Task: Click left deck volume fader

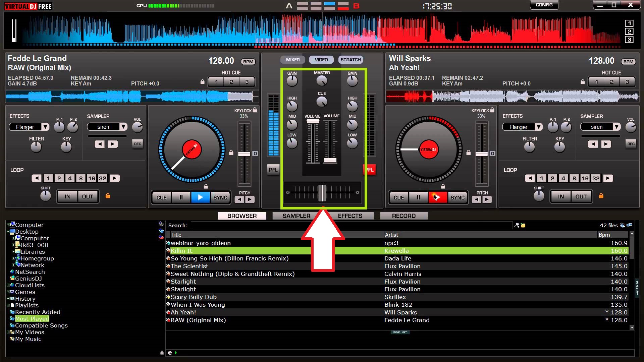Action: click(x=313, y=121)
